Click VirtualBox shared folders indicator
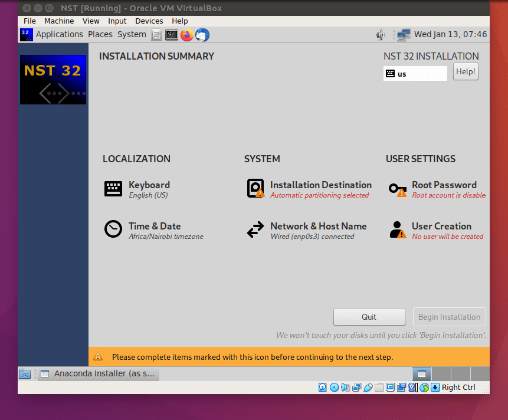This screenshot has height=420, width=508. (379, 388)
